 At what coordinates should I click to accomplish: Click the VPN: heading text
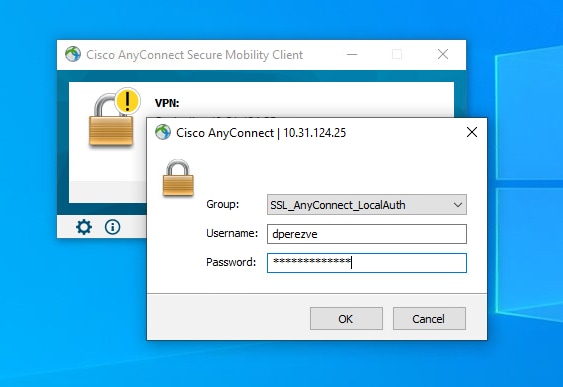click(167, 103)
